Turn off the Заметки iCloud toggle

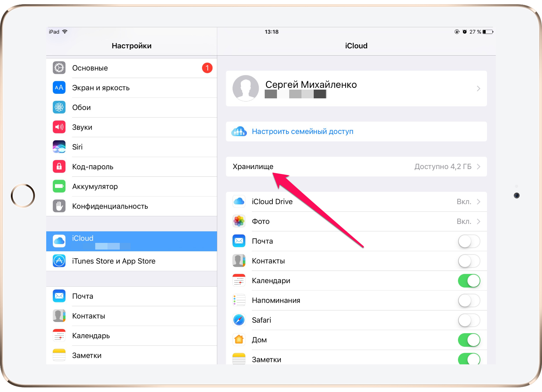click(469, 359)
